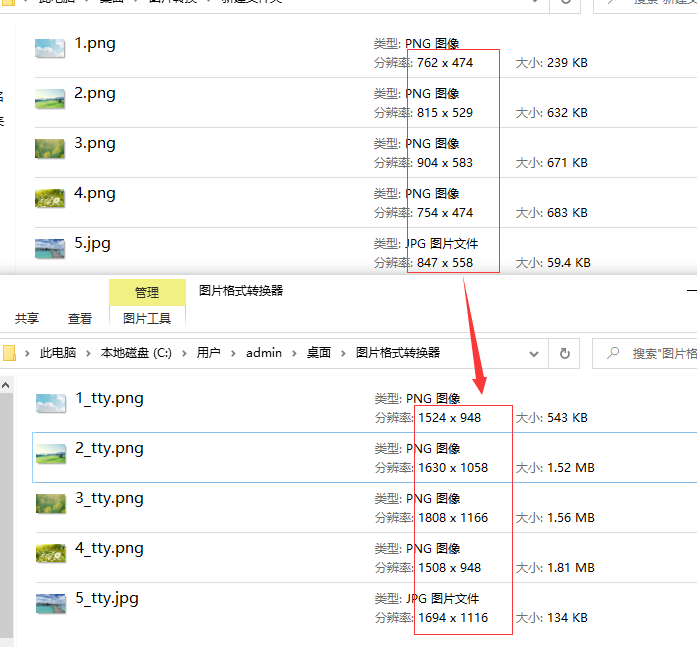Click the yellow folder icon in address bar
Image resolution: width=697 pixels, height=647 pixels.
click(10, 353)
